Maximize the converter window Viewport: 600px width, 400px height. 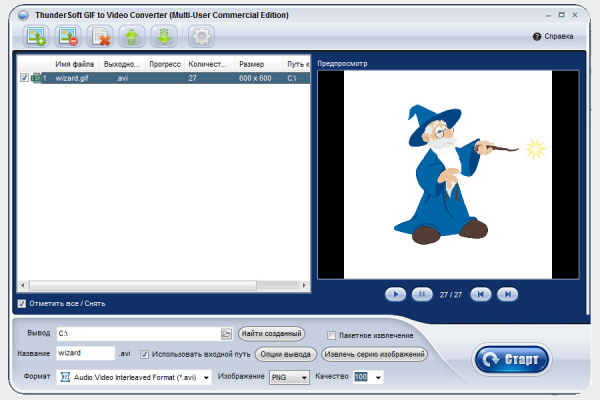[561, 15]
